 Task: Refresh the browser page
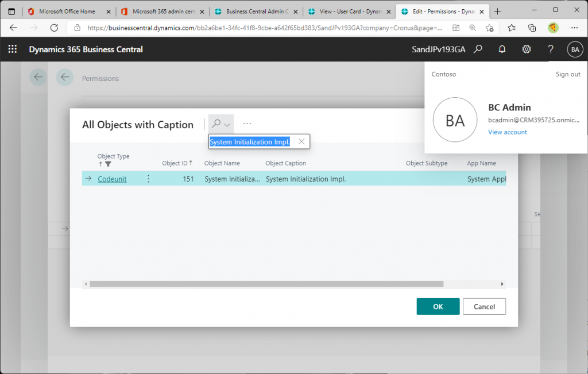click(55, 28)
